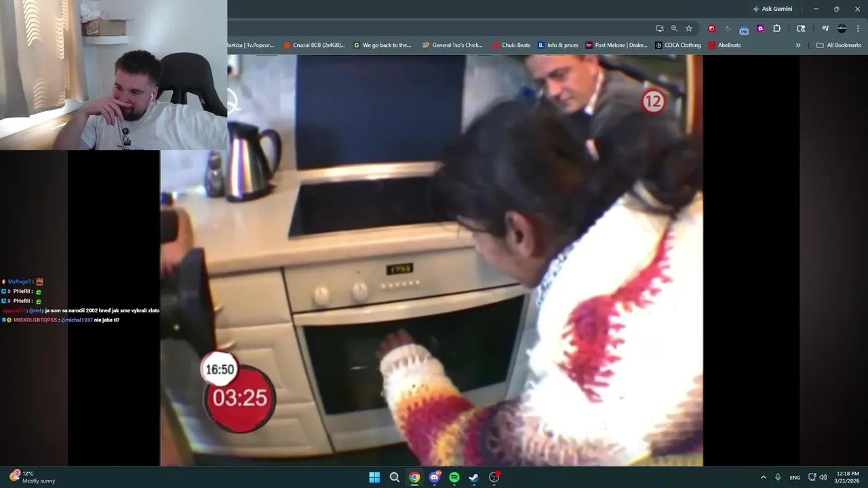This screenshot has width=868, height=488.
Task: Open the Windows Start menu
Action: point(374,477)
